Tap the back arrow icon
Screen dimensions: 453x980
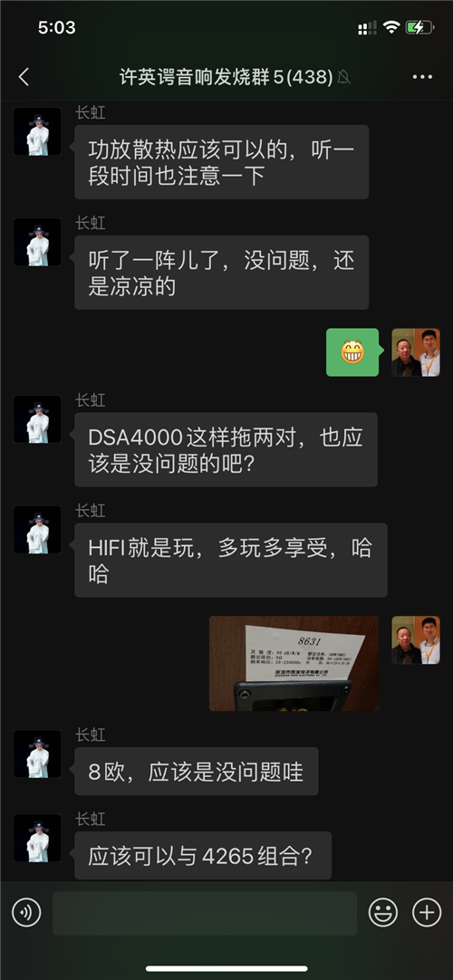click(24, 77)
